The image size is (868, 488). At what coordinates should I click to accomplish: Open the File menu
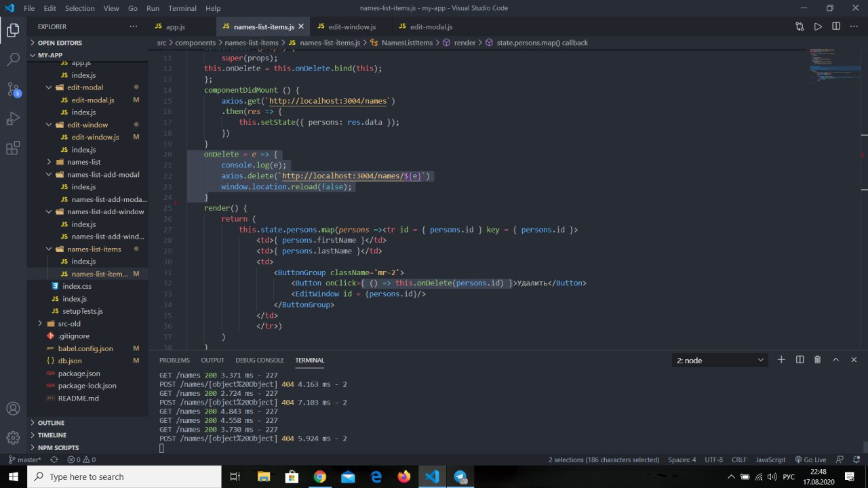[x=29, y=8]
